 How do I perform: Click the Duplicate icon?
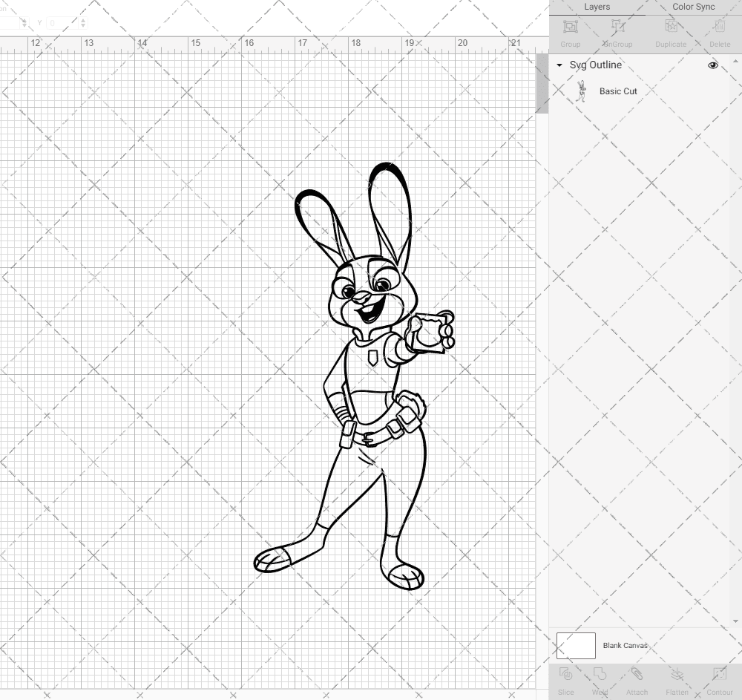671,27
